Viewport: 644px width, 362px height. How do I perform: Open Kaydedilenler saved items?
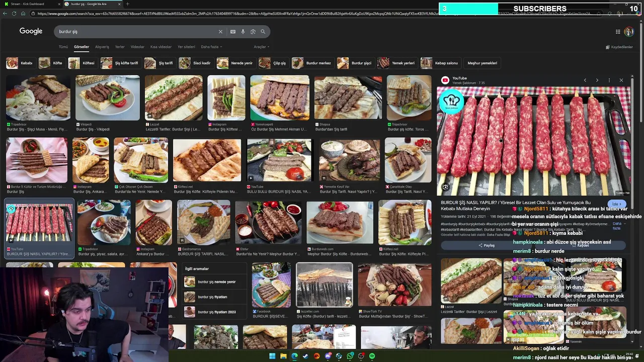619,47
